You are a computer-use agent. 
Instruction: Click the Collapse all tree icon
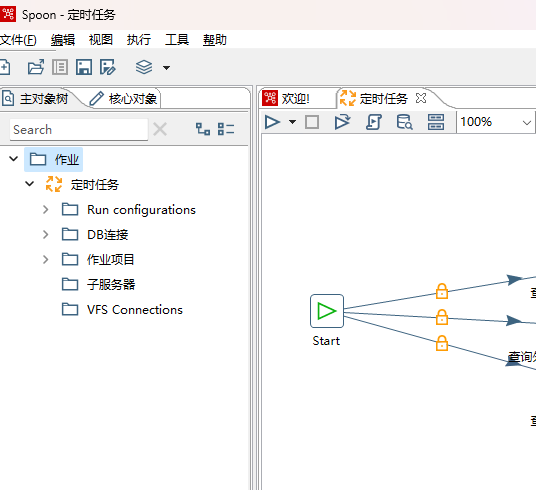[226, 129]
